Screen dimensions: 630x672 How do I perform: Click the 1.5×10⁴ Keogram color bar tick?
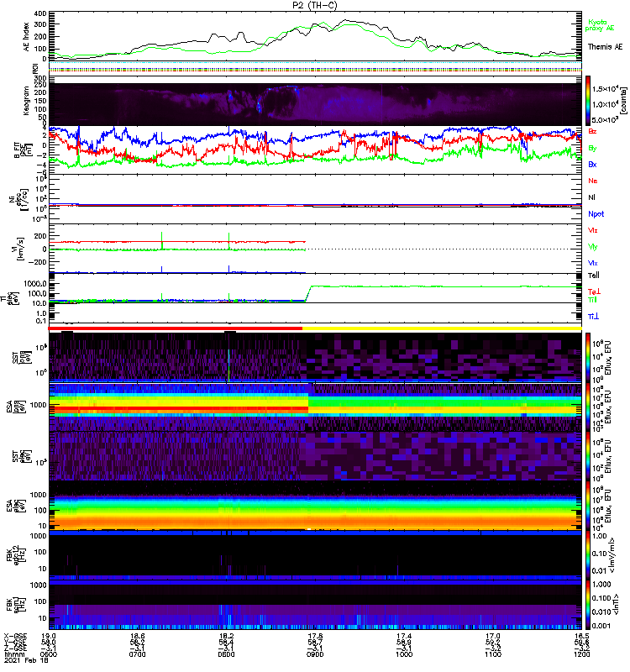tap(605, 89)
